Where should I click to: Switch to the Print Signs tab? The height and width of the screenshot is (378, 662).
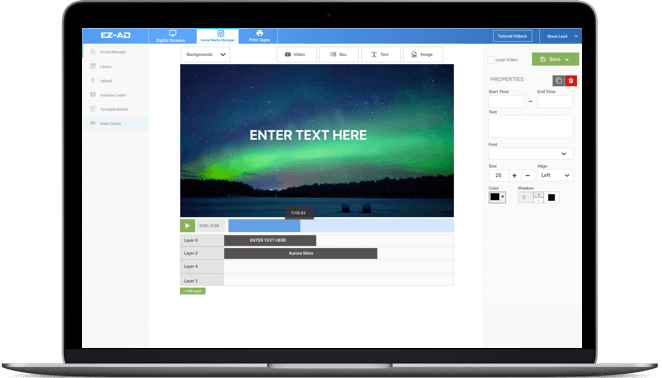[x=259, y=36]
